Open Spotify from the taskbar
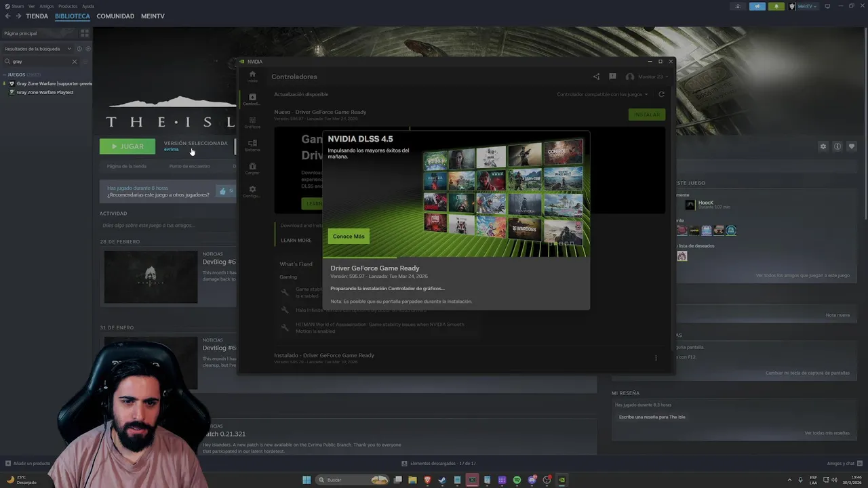This screenshot has height=488, width=868. pos(517,480)
